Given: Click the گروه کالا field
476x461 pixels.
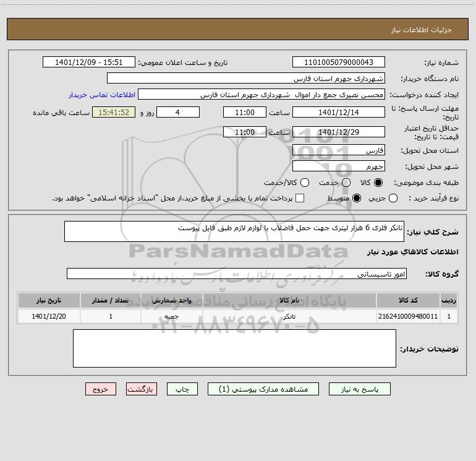Looking at the screenshot, I should (x=237, y=274).
